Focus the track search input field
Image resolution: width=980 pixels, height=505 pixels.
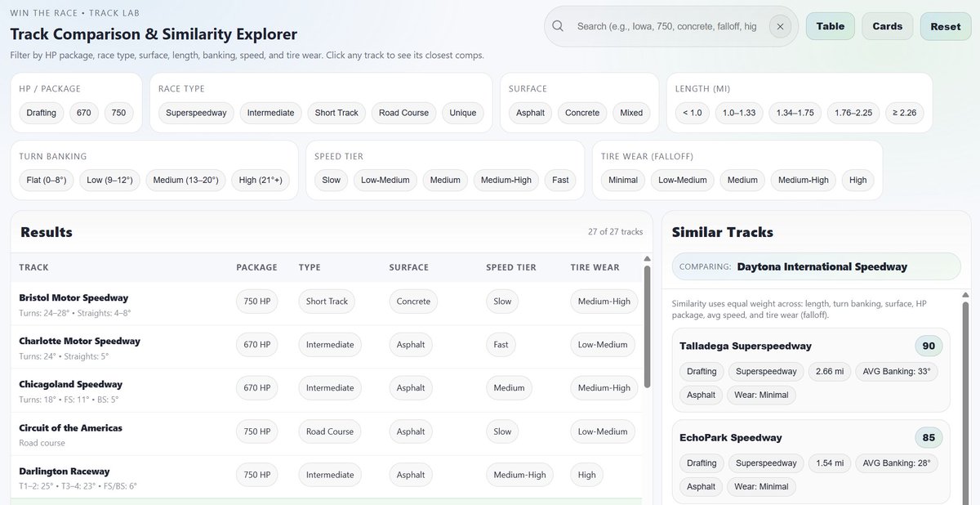(x=666, y=26)
